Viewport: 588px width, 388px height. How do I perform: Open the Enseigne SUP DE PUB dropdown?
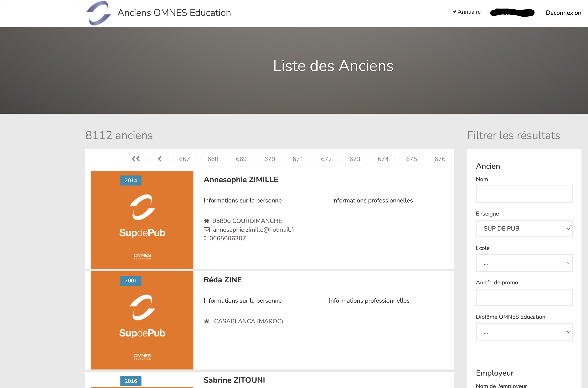coord(524,228)
